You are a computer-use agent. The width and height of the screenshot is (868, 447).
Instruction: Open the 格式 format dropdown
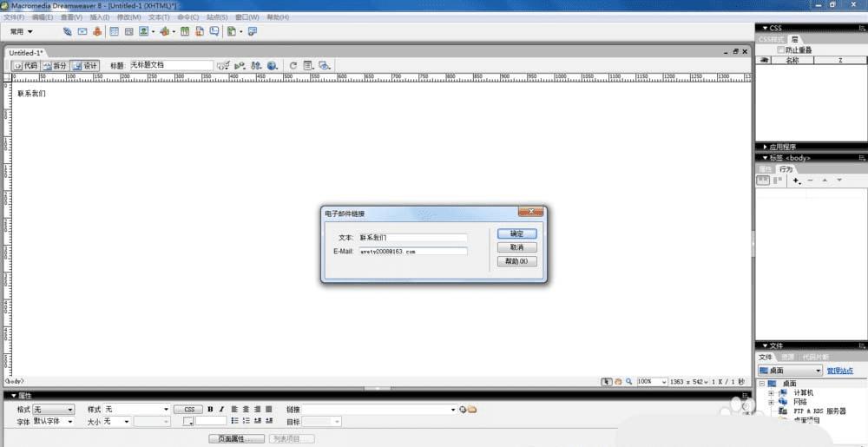pos(54,410)
